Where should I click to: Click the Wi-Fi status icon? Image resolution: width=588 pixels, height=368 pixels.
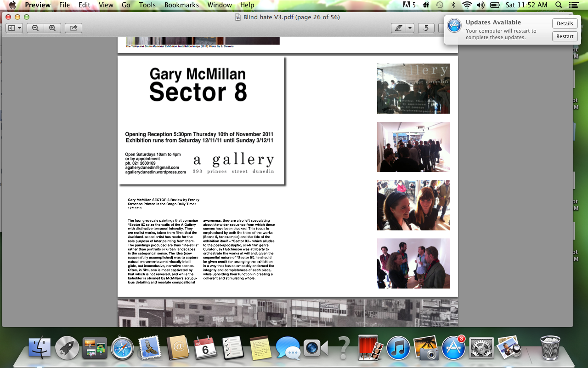point(467,5)
